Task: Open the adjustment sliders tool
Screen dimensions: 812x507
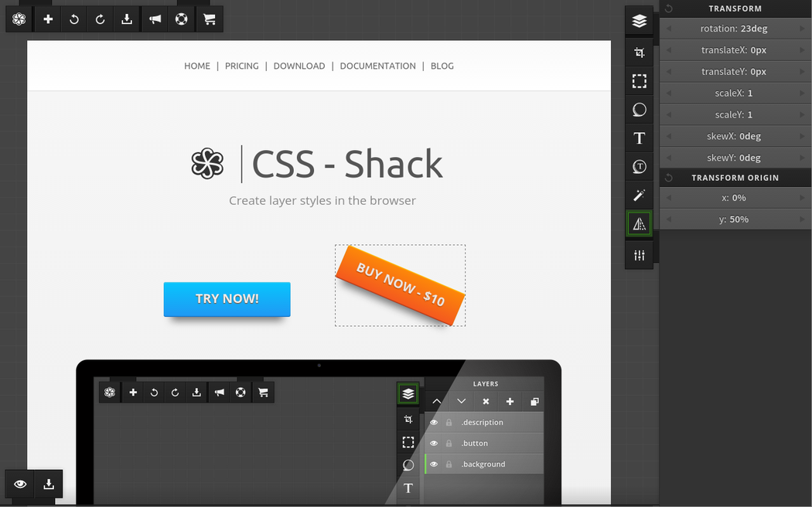Action: point(639,255)
